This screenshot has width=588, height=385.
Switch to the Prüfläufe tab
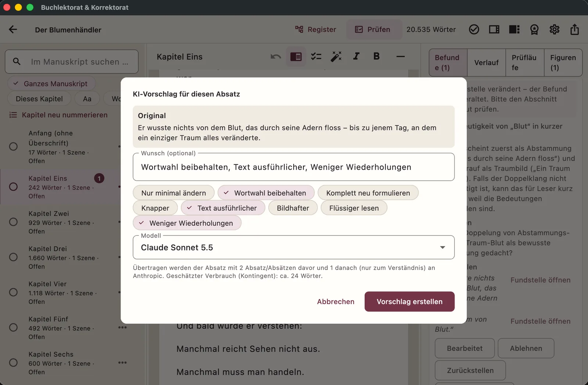click(x=525, y=62)
